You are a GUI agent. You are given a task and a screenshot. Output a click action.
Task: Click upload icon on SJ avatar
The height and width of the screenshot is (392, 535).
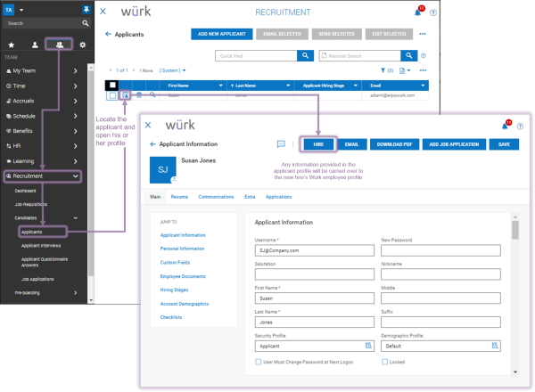pos(174,179)
